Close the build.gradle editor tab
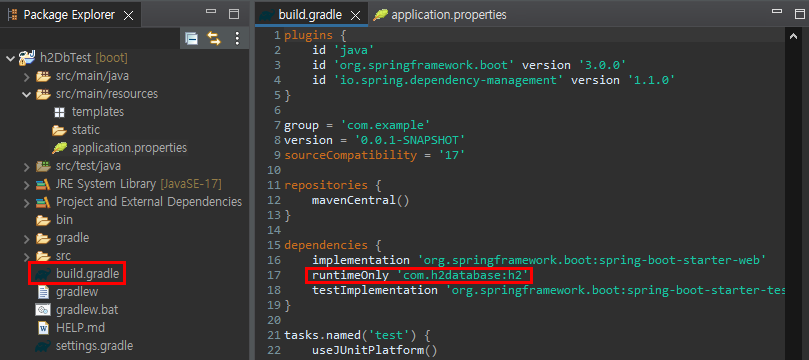This screenshot has width=809, height=360. tap(355, 15)
